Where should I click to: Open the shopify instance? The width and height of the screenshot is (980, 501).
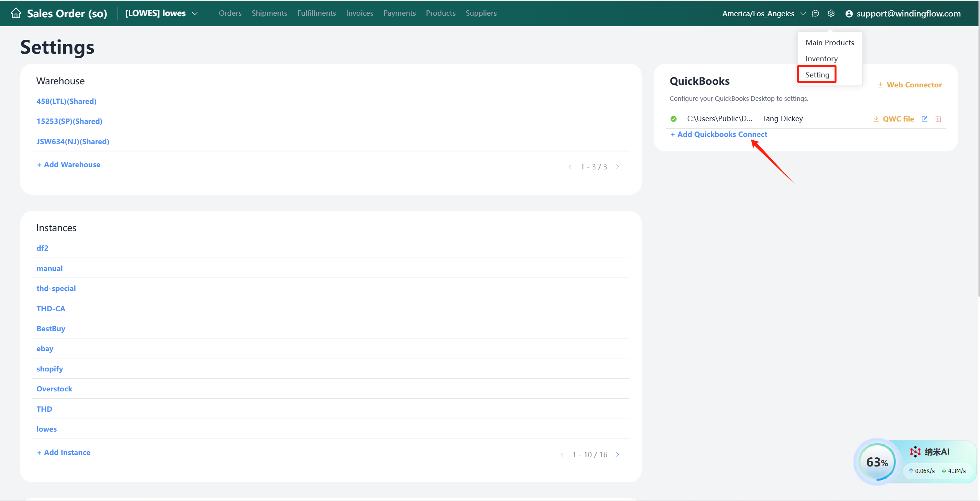click(49, 369)
